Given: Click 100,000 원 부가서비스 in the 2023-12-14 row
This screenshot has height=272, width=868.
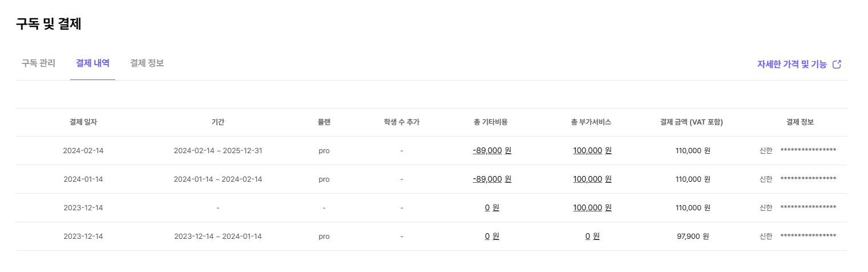Looking at the screenshot, I should 592,208.
